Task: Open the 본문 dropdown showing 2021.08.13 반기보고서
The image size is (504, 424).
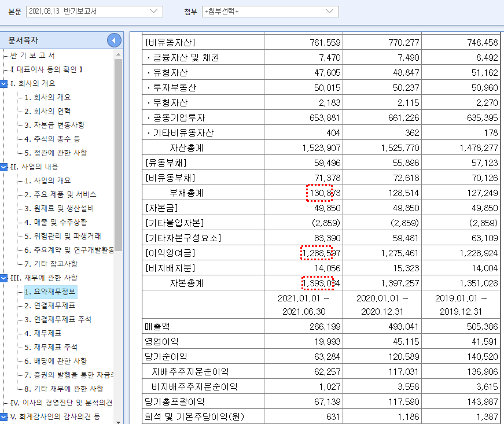Action: pyautogui.click(x=94, y=12)
